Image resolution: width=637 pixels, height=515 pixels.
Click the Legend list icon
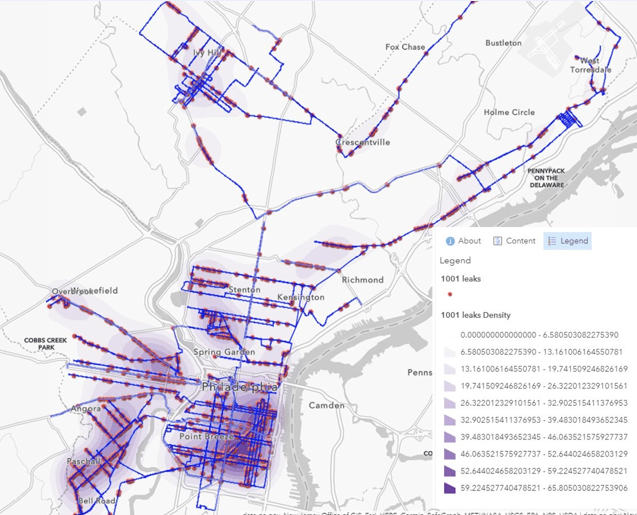click(x=552, y=241)
